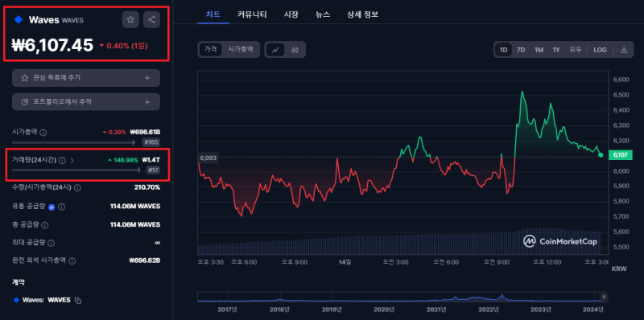Set chart range to 7D
The width and height of the screenshot is (644, 320).
(521, 50)
